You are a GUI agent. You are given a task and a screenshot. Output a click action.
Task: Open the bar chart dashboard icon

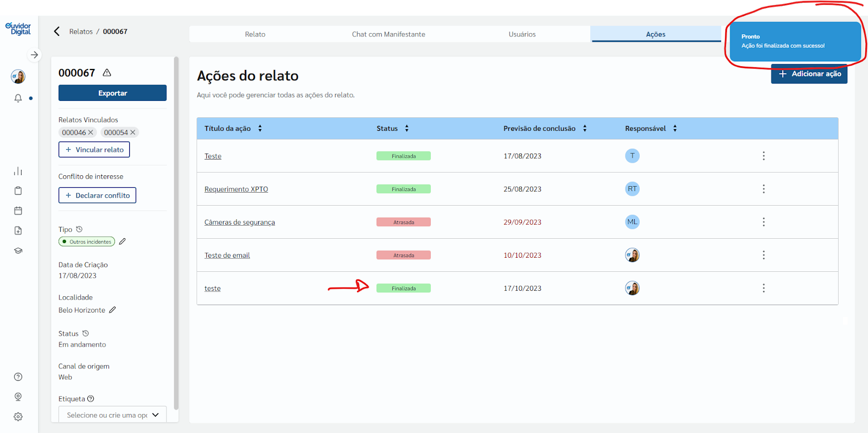pyautogui.click(x=18, y=171)
